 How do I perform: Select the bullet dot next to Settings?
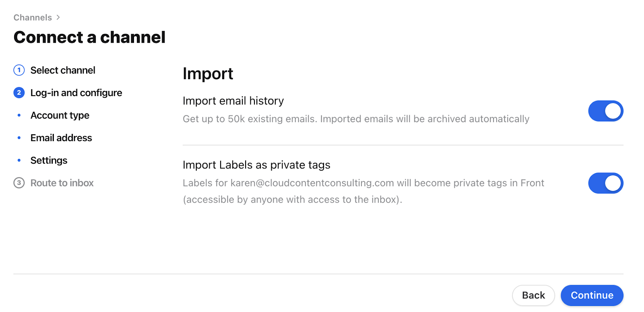coord(19,160)
